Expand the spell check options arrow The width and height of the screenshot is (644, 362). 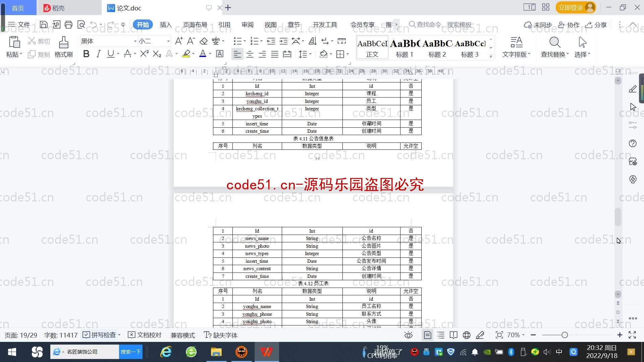pos(119,335)
